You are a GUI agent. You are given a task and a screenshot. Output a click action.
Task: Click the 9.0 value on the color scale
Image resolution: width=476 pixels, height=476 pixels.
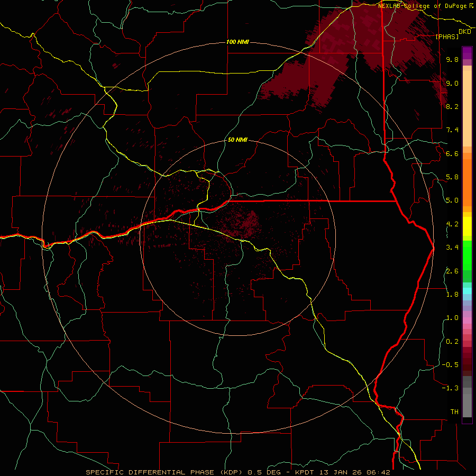pyautogui.click(x=452, y=83)
